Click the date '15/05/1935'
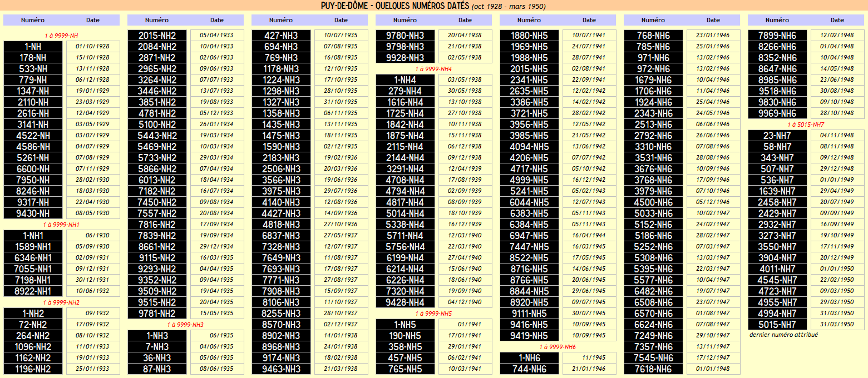The image size is (868, 378). pos(216,314)
